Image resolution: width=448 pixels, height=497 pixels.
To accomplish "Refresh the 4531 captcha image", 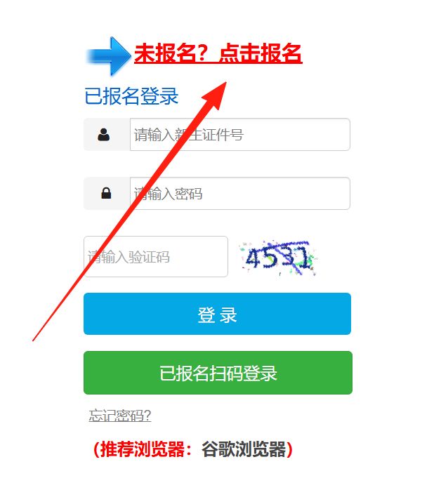I will [x=278, y=258].
